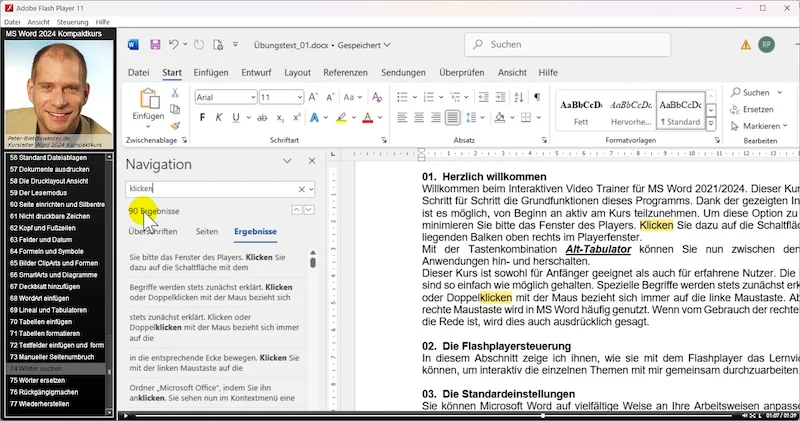The height and width of the screenshot is (421, 800).
Task: Click the print preview document icon
Action: point(218,45)
